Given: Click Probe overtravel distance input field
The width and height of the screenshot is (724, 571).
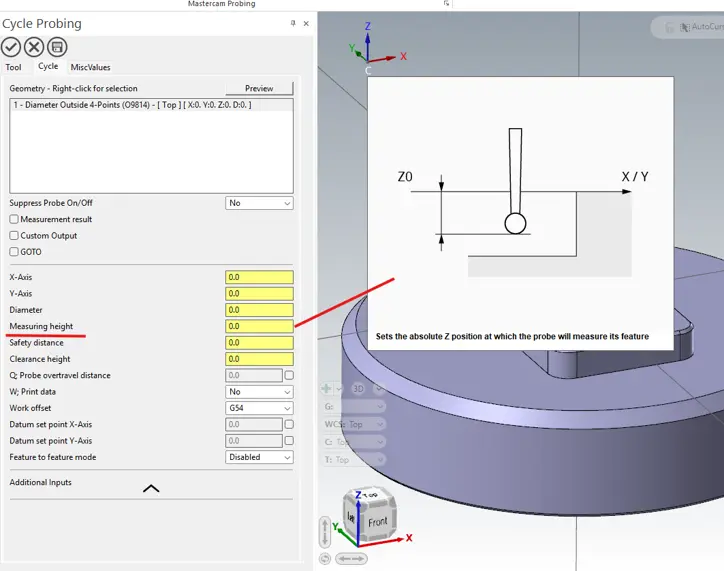Looking at the screenshot, I should pos(253,375).
